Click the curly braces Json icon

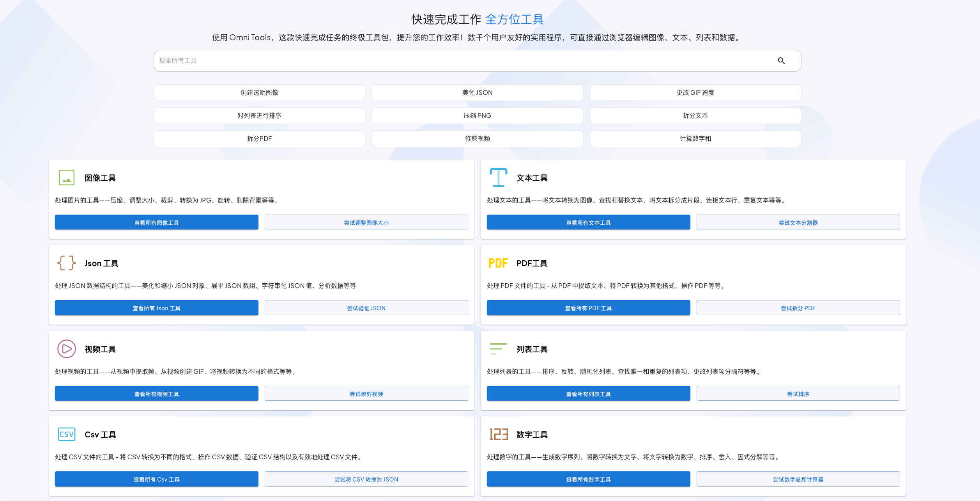(x=67, y=263)
